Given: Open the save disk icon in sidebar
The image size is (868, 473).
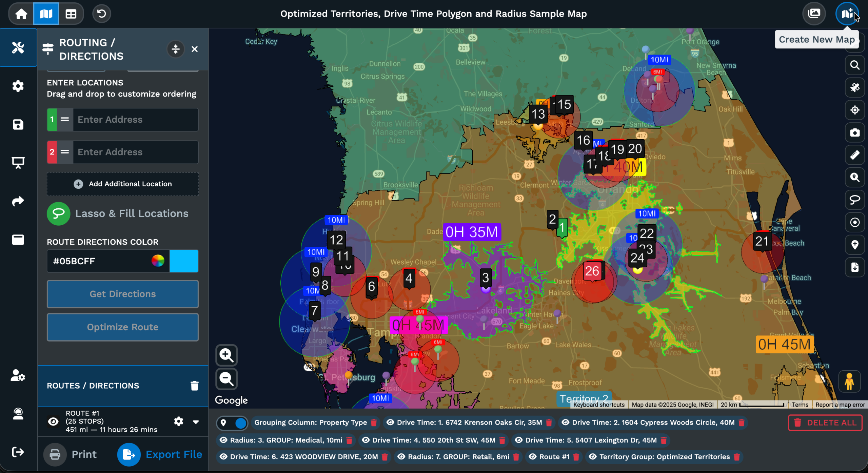Looking at the screenshot, I should tap(18, 124).
